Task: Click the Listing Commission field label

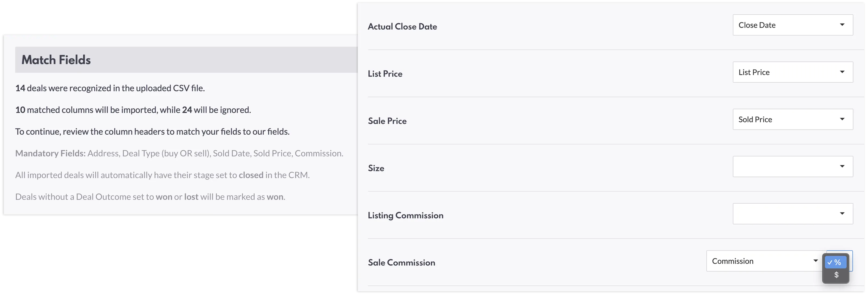Action: point(405,215)
